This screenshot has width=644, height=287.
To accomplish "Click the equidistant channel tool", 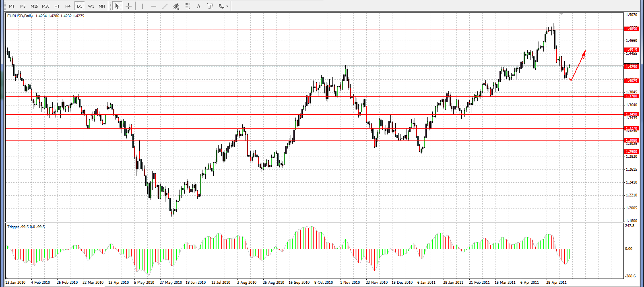I will [176, 6].
